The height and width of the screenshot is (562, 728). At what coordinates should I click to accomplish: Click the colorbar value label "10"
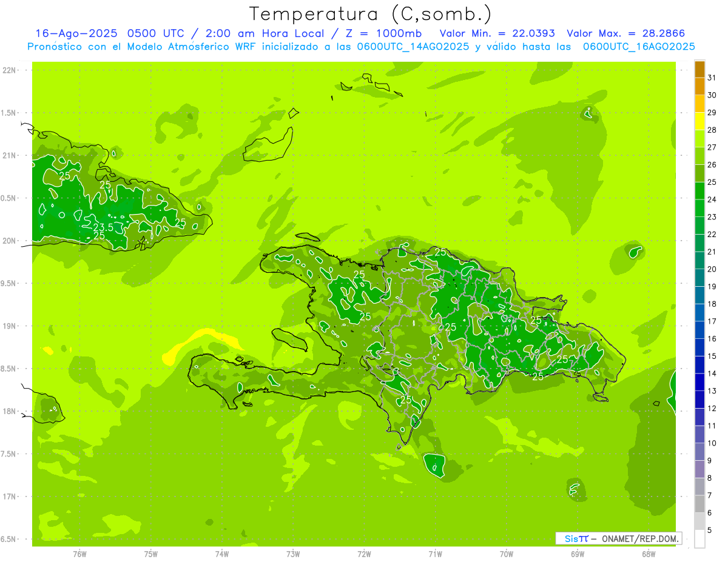click(712, 443)
